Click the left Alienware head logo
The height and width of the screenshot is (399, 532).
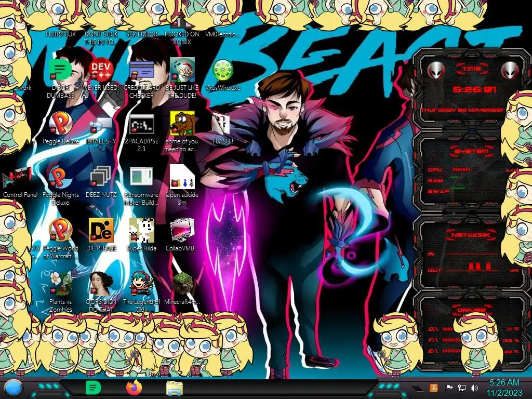(x=436, y=70)
